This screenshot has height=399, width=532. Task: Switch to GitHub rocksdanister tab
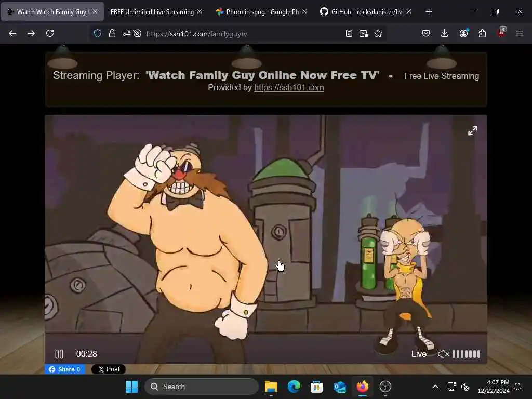tap(366, 12)
